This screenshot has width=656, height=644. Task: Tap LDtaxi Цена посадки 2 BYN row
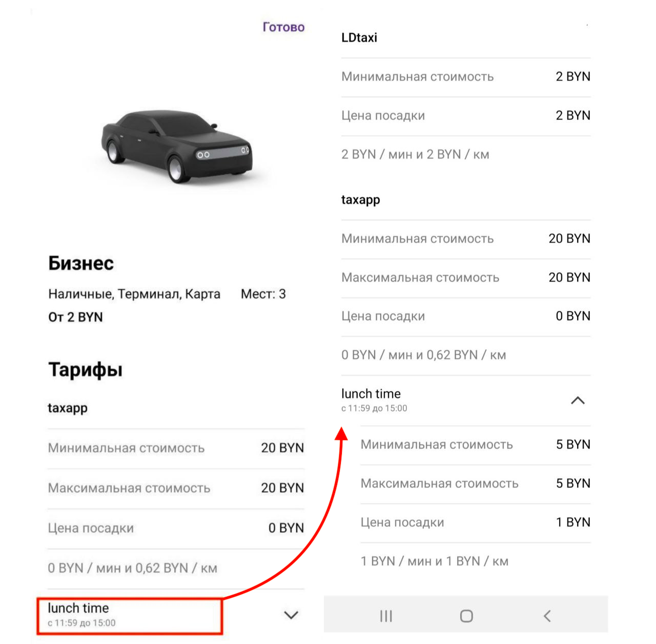coord(465,116)
